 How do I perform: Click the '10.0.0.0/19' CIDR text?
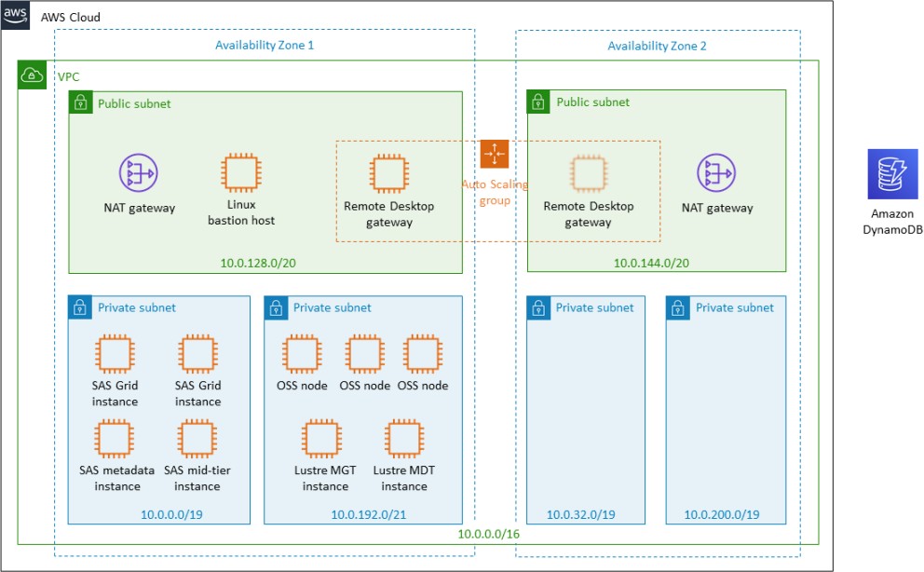coord(171,514)
